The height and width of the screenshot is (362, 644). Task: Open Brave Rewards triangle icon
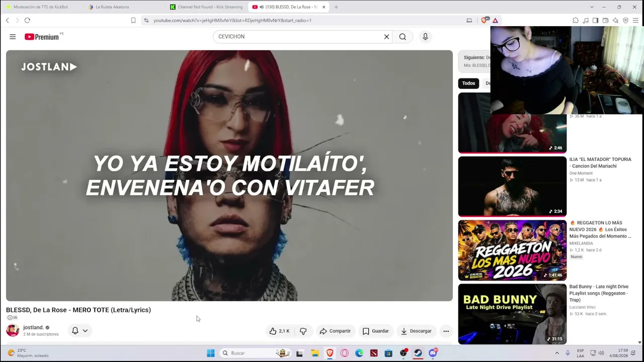pos(495,20)
